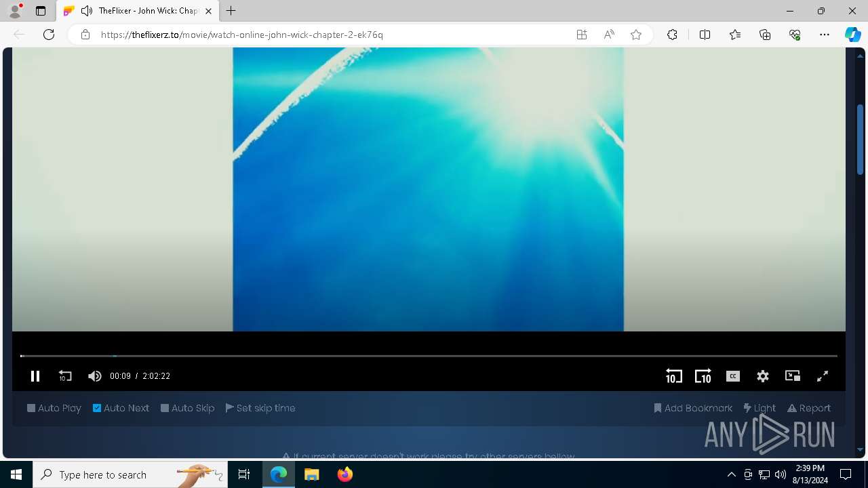
Task: Open Extensions puzzle icon
Action: [x=672, y=35]
